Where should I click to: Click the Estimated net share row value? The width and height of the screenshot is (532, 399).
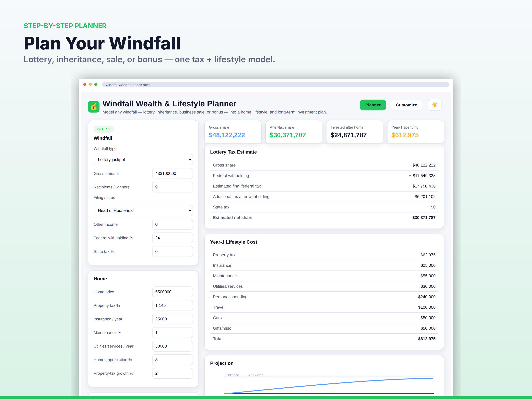(424, 217)
